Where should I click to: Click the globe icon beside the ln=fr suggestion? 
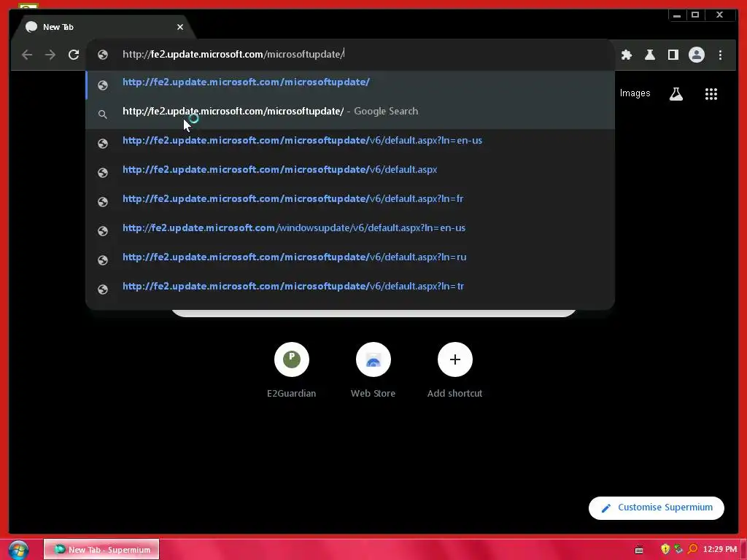tap(102, 201)
